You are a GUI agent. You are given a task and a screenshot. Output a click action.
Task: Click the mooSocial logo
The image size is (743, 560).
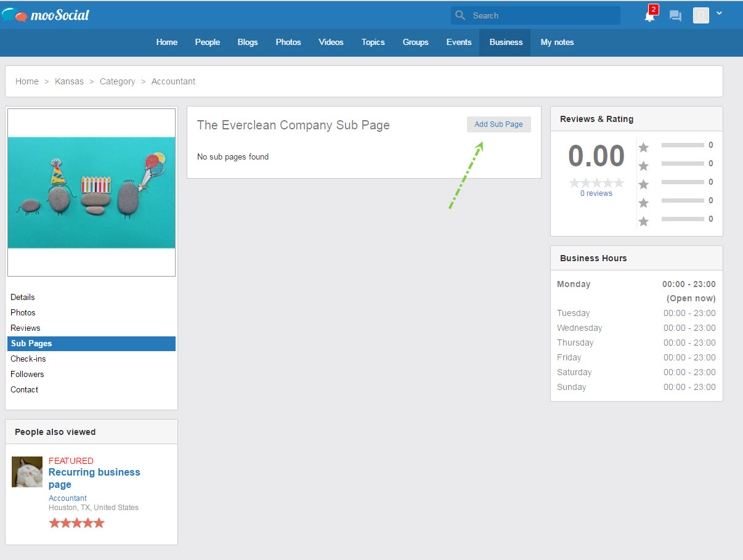point(46,15)
